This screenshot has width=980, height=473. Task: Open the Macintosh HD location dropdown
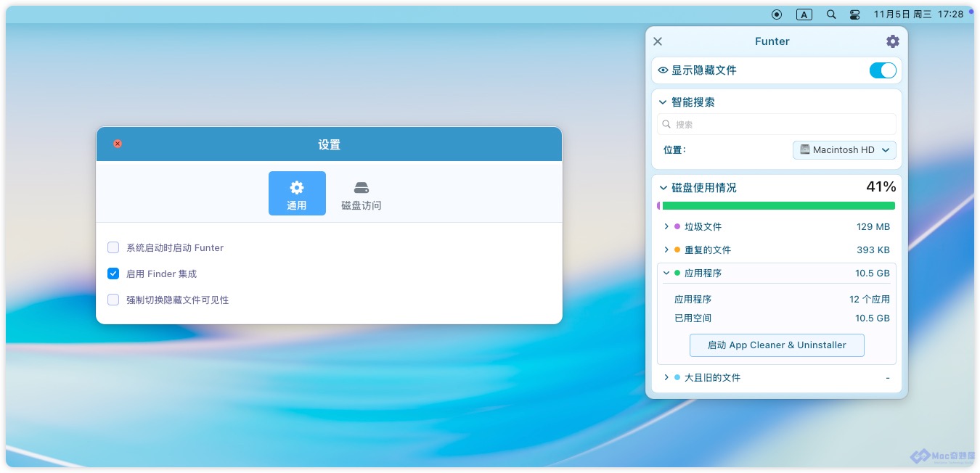pos(844,150)
